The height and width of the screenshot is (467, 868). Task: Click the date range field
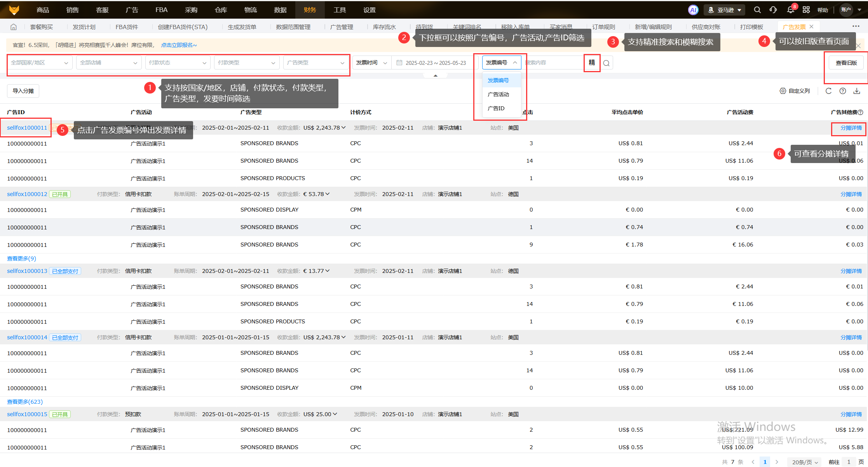(x=435, y=62)
